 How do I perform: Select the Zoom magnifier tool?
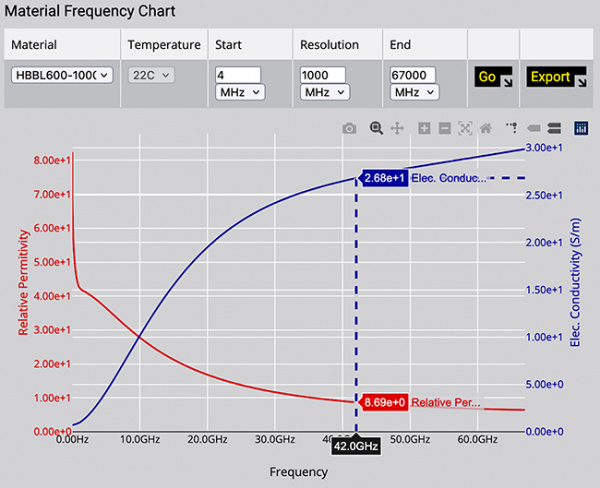click(x=376, y=128)
